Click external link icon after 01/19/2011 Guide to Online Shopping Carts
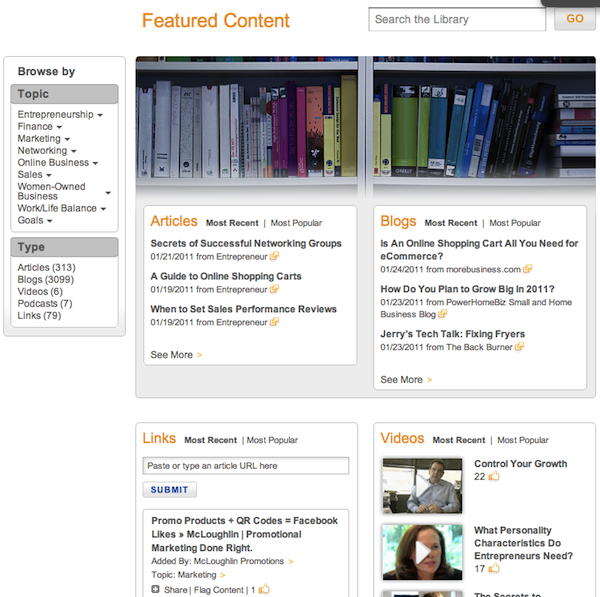Viewport: 600px width, 597px height. 274,289
